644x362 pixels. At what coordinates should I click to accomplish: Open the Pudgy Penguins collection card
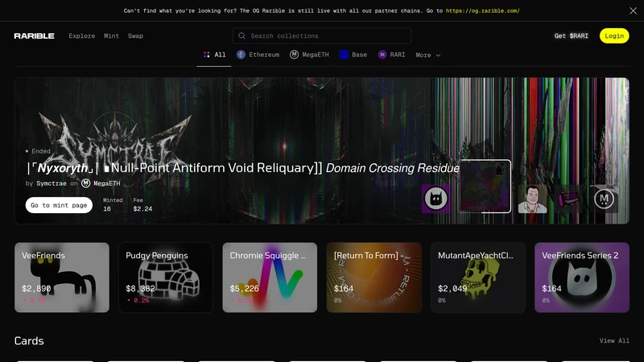(166, 278)
